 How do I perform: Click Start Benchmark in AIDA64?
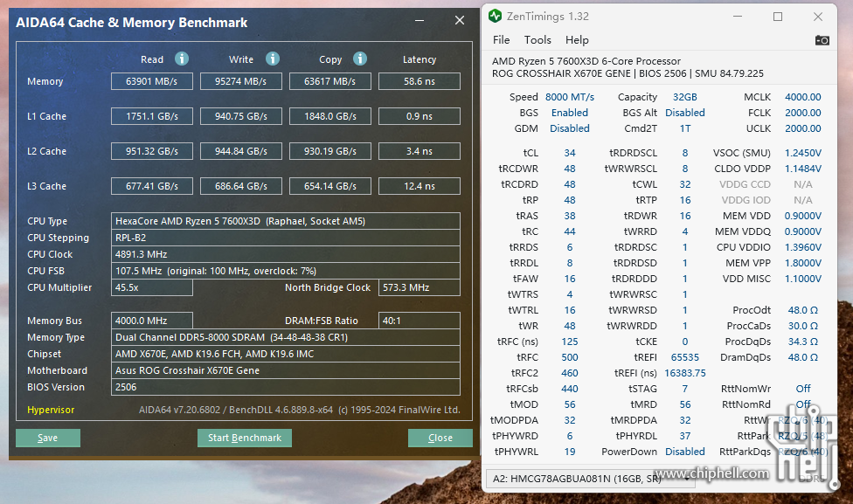point(244,438)
